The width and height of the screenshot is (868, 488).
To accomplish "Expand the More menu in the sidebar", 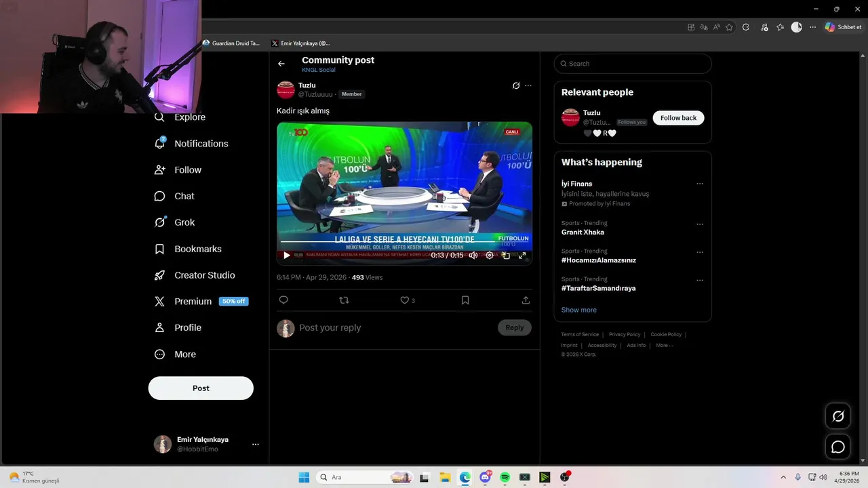I will click(x=176, y=354).
